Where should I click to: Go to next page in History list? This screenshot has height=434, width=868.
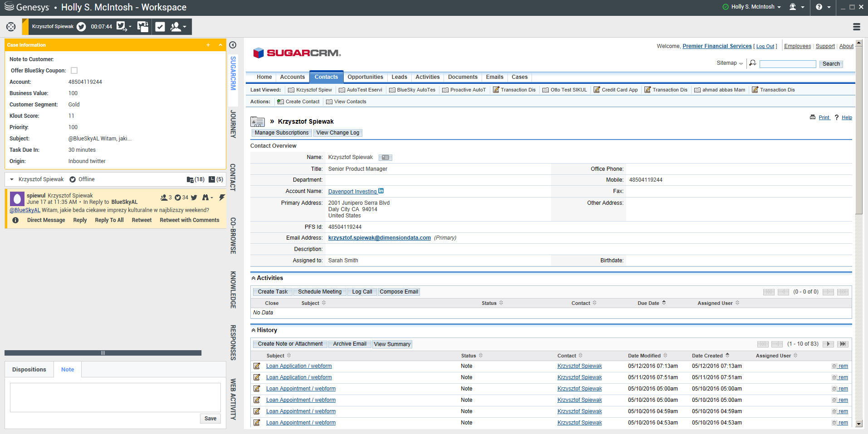tap(828, 344)
